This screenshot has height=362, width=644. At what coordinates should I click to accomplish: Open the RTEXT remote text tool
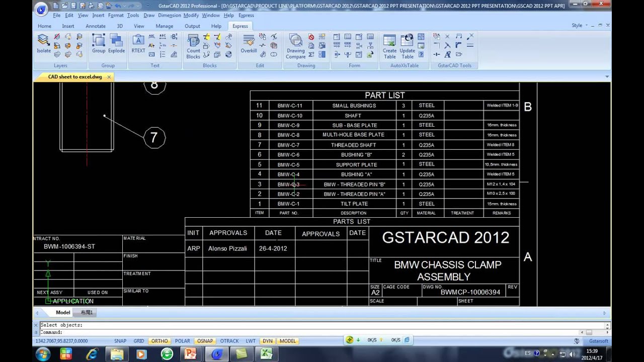click(138, 43)
